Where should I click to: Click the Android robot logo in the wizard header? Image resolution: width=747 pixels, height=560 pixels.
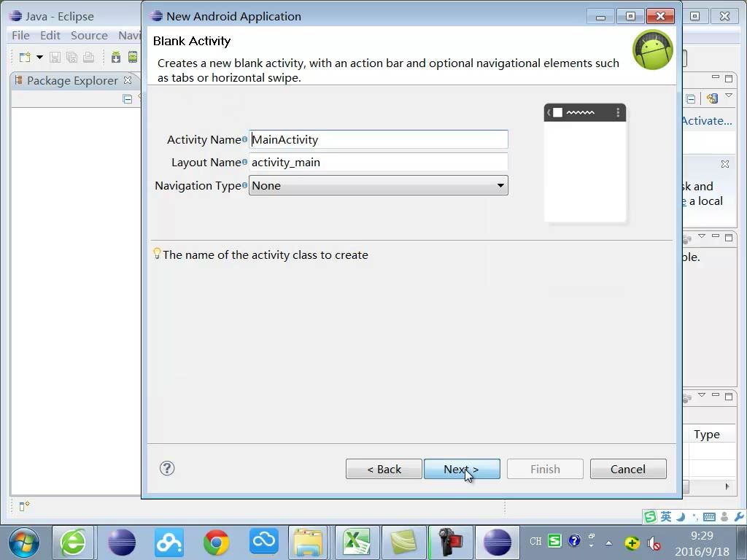tap(653, 50)
